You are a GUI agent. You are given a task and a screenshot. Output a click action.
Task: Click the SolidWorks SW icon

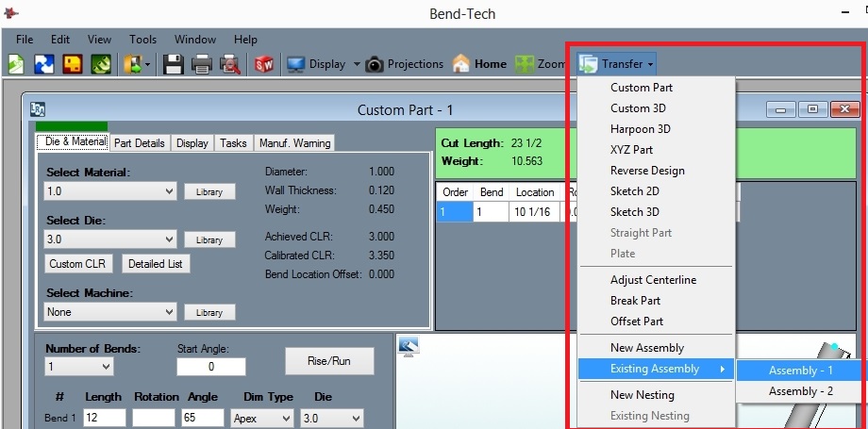(264, 65)
